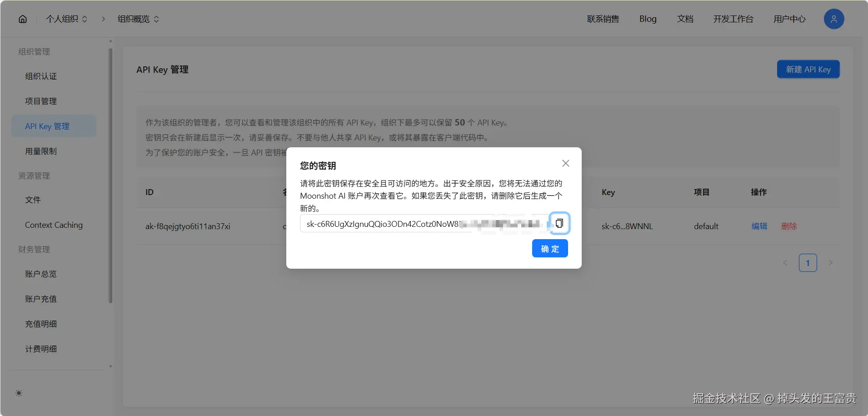Viewport: 868px width, 416px height.
Task: Open the 开发工作台 menu item
Action: 733,19
